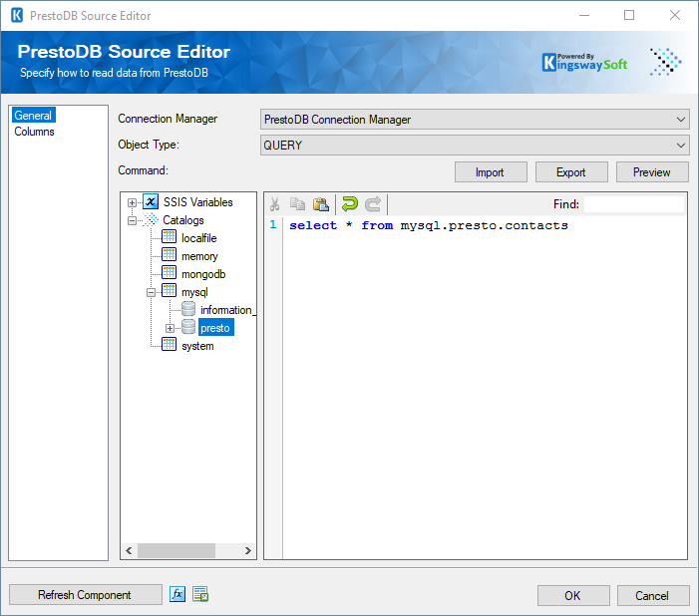Screen dimensions: 699x616
Task: Select the memory tree item
Action: (199, 256)
